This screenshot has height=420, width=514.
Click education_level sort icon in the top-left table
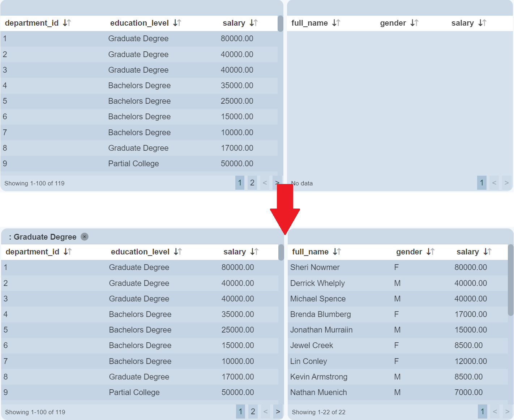(177, 23)
